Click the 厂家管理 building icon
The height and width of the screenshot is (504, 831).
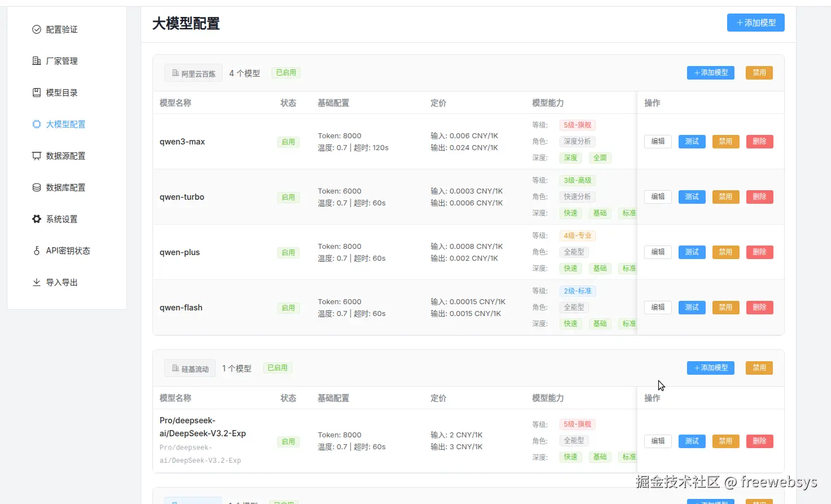(x=37, y=61)
